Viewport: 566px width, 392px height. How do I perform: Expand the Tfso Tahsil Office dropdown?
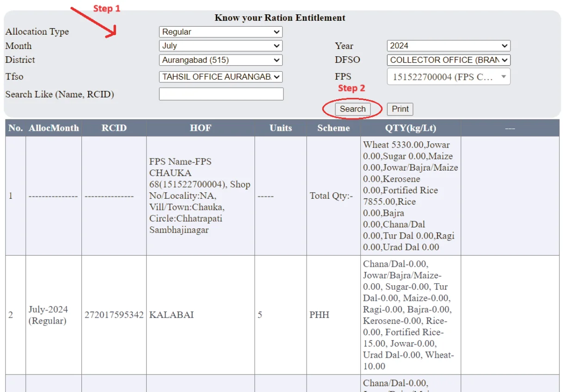tap(220, 77)
